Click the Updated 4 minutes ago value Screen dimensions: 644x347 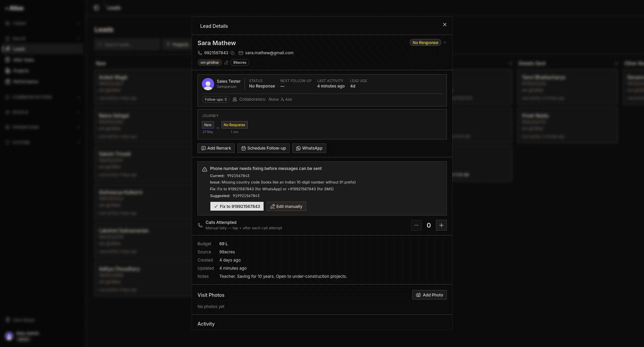233,268
